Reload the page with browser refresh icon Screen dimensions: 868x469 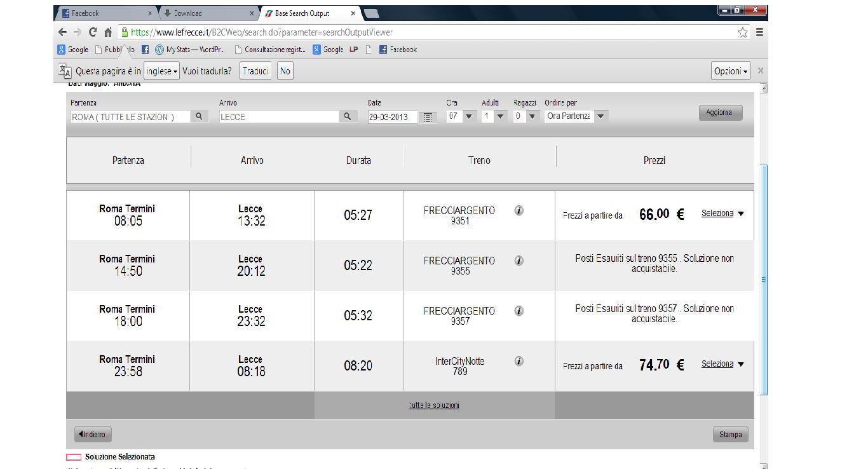coord(93,32)
